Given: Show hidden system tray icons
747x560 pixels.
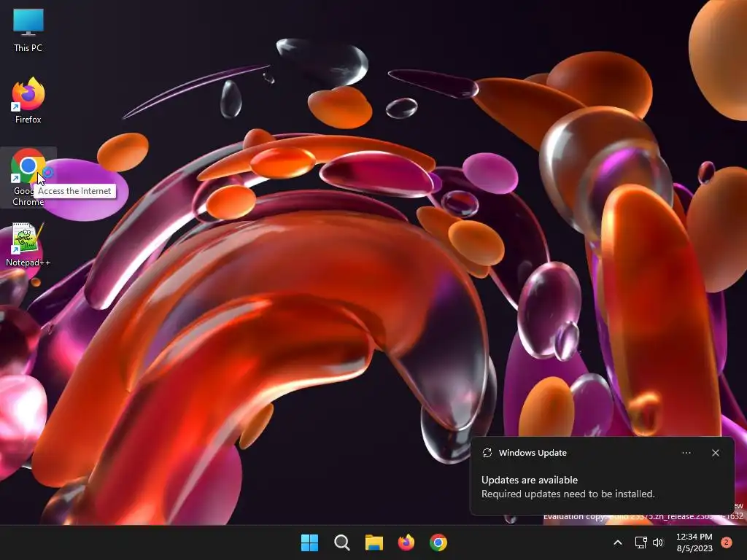Looking at the screenshot, I should (x=617, y=542).
